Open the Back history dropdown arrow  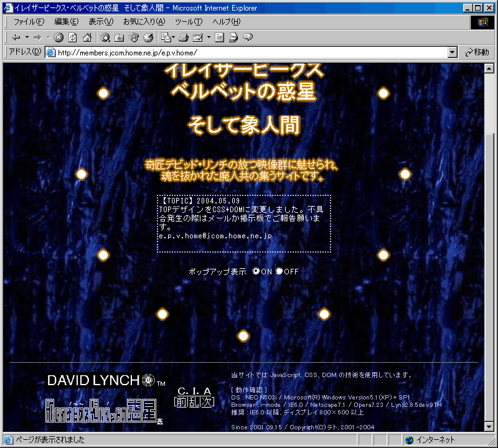[27, 37]
